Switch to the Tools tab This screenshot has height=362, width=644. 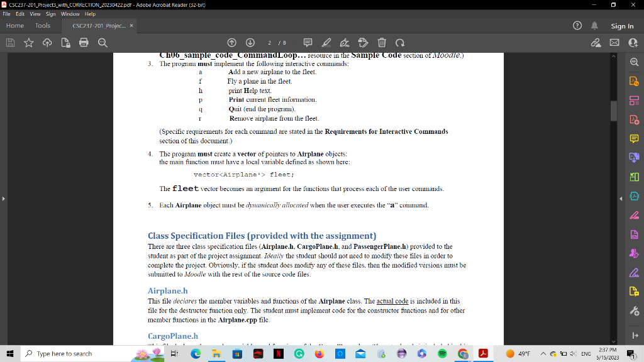(43, 25)
